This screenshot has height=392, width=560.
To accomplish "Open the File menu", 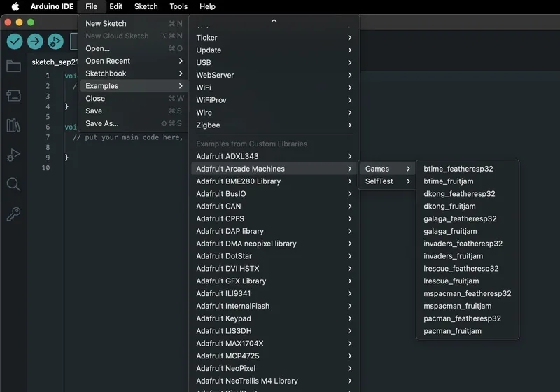I will pyautogui.click(x=92, y=6).
